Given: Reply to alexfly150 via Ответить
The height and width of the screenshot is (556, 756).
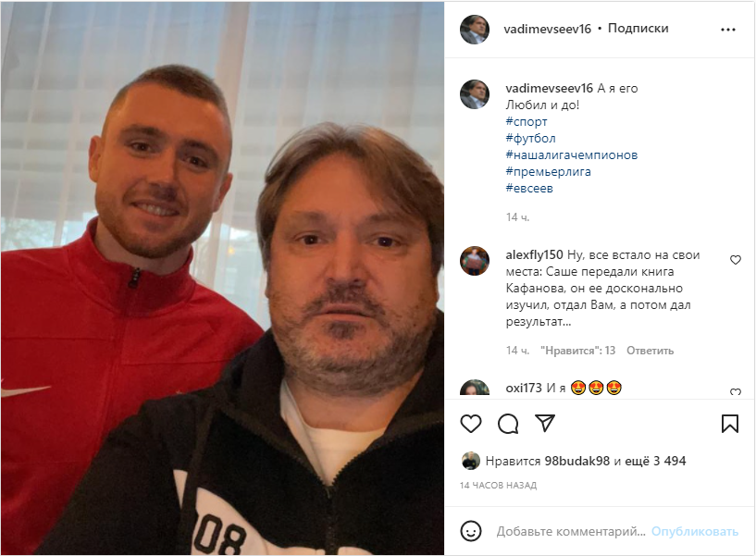Looking at the screenshot, I should point(650,351).
